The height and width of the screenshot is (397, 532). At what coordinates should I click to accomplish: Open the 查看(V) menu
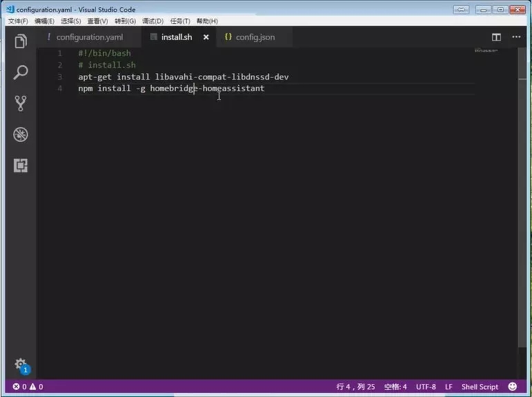coord(98,21)
